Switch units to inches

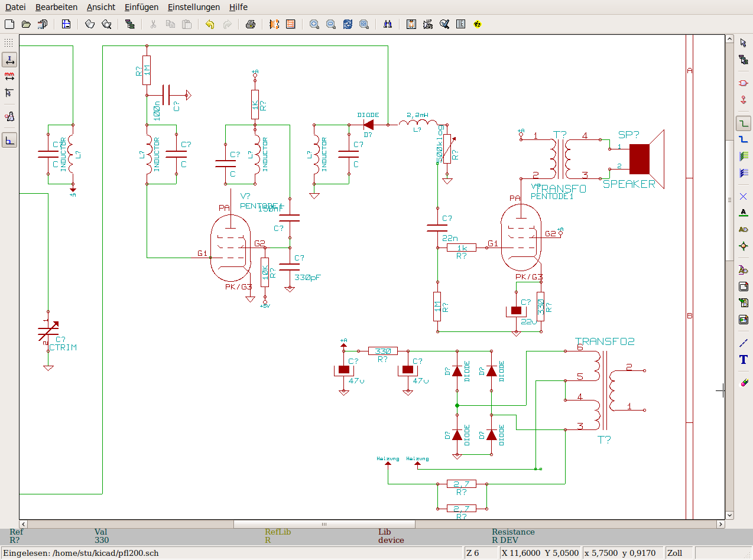click(9, 60)
